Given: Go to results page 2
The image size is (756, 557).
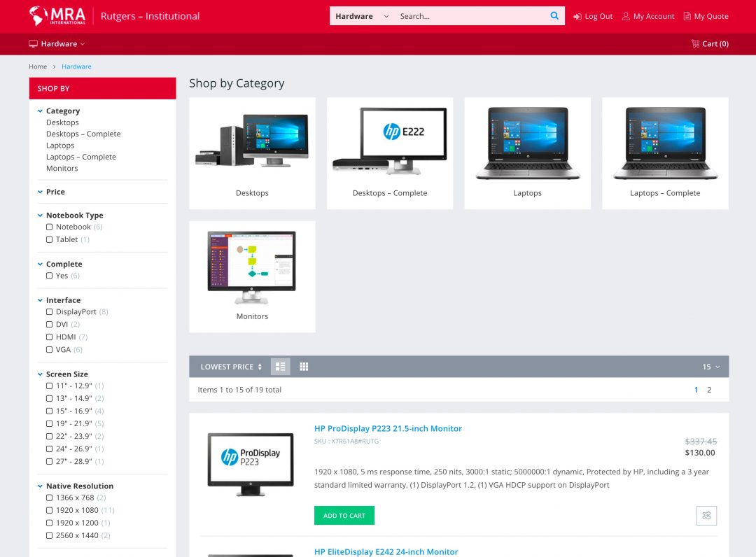Looking at the screenshot, I should coord(709,390).
